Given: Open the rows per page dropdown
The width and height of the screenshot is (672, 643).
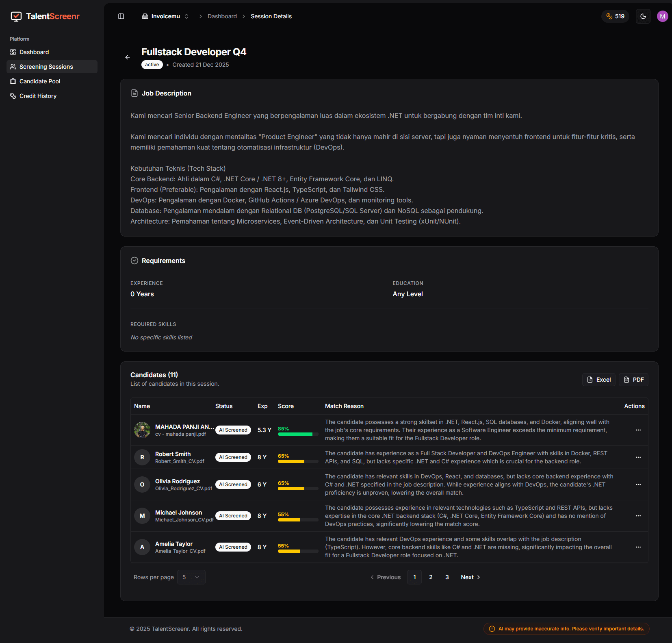Looking at the screenshot, I should click(191, 577).
